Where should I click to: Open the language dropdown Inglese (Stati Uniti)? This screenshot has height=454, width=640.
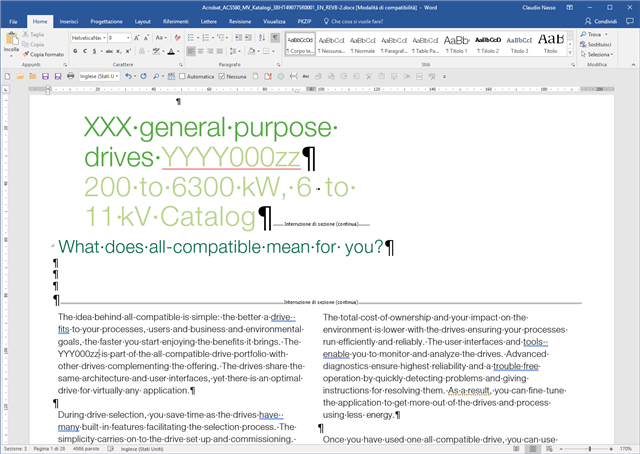99,76
